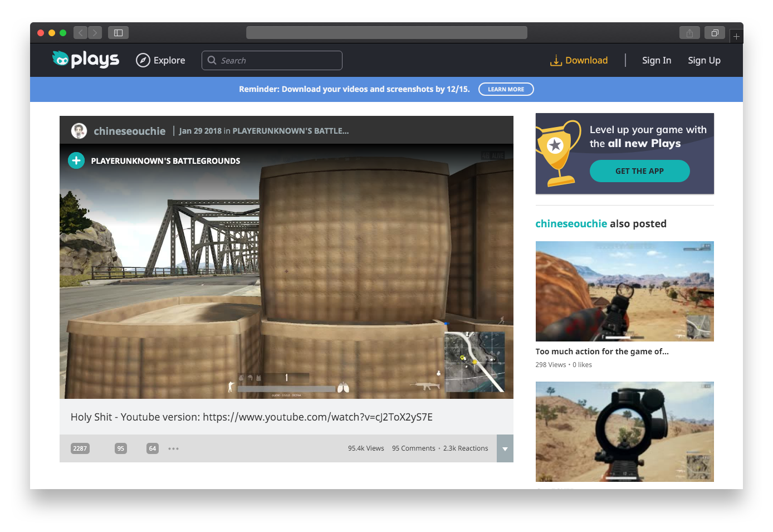Toggle the Safari sidebar button
Screen dimensions: 773x532
click(x=118, y=33)
